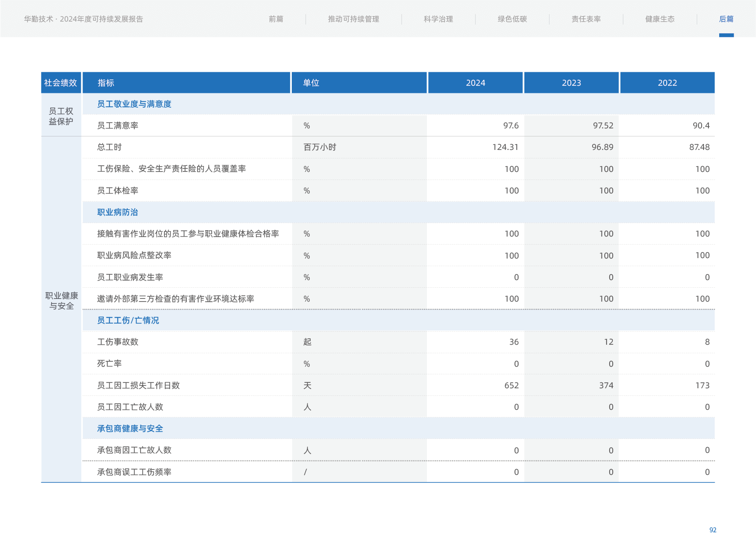Click the 2022 column header
This screenshot has height=557, width=756.
pyautogui.click(x=667, y=83)
